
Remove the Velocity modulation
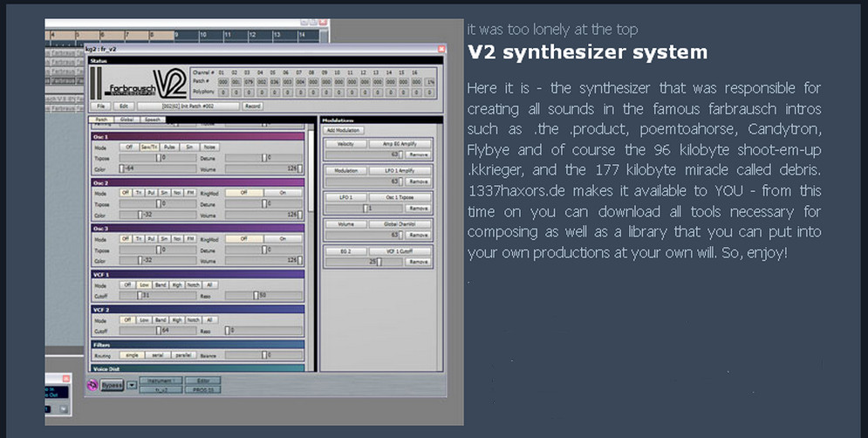click(419, 154)
